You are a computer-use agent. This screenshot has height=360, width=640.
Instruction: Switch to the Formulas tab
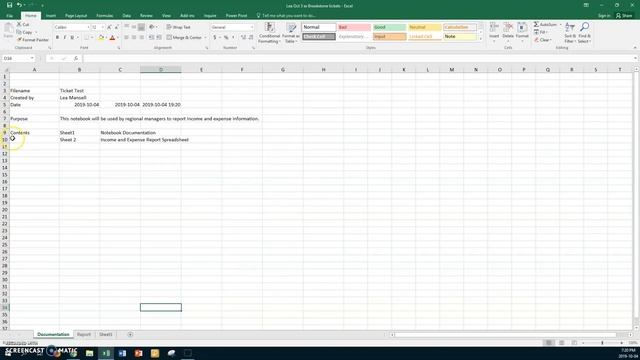pyautogui.click(x=104, y=16)
